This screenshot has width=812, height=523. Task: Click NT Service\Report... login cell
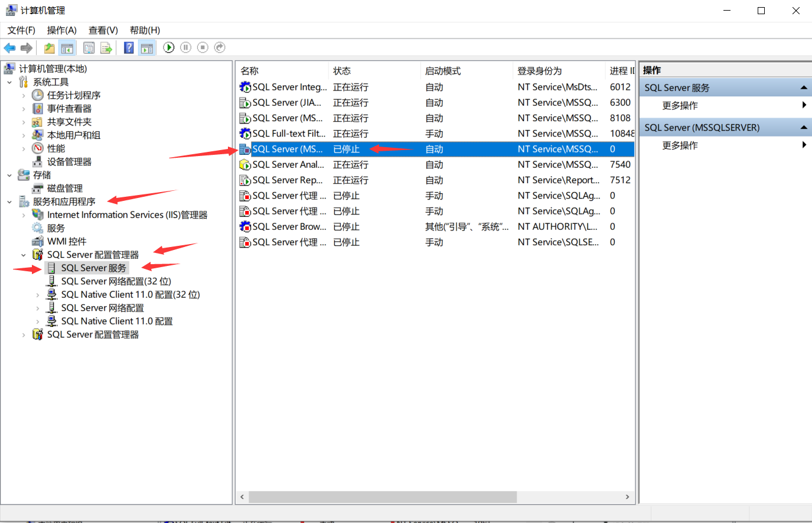(559, 180)
